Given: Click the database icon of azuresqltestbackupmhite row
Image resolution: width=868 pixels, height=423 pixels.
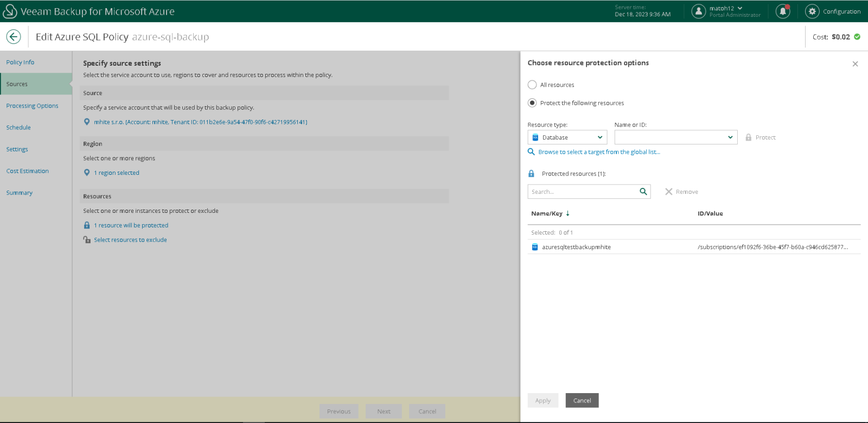Looking at the screenshot, I should [x=535, y=247].
